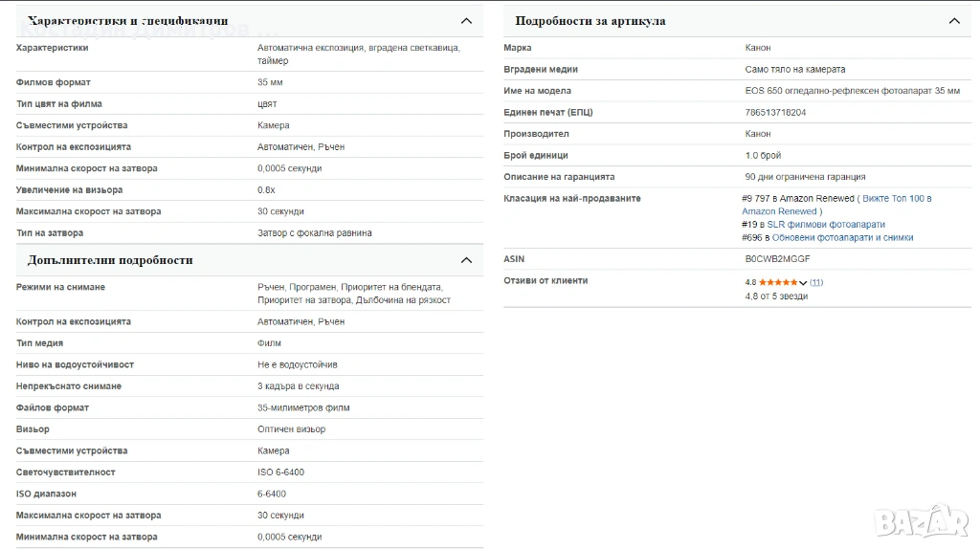Screen dimensions: 980x549
Task: Click the 4.8 rating number before stars
Action: [750, 282]
